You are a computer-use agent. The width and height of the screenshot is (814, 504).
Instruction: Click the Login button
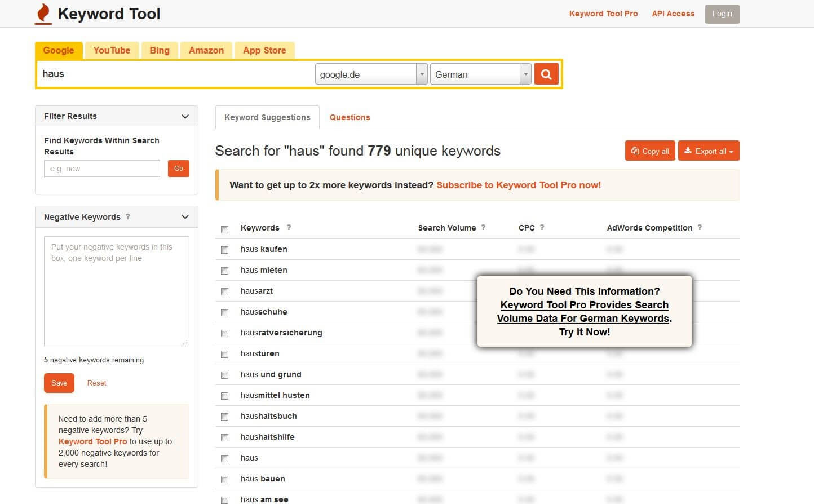pyautogui.click(x=722, y=14)
